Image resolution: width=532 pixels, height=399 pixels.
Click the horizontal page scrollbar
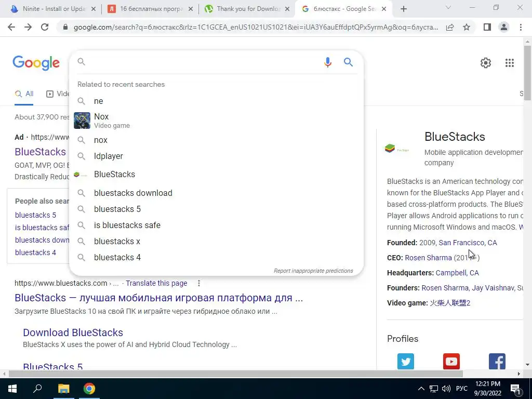236,374
